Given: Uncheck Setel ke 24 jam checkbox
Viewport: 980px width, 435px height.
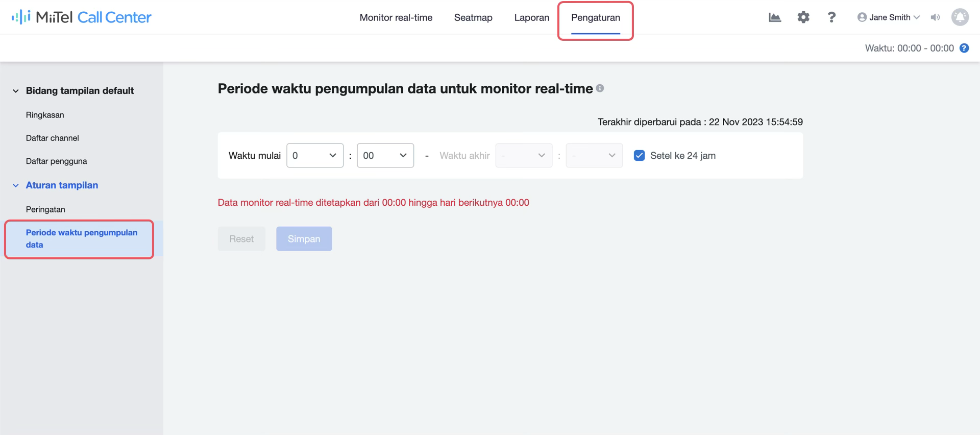Looking at the screenshot, I should (x=639, y=156).
